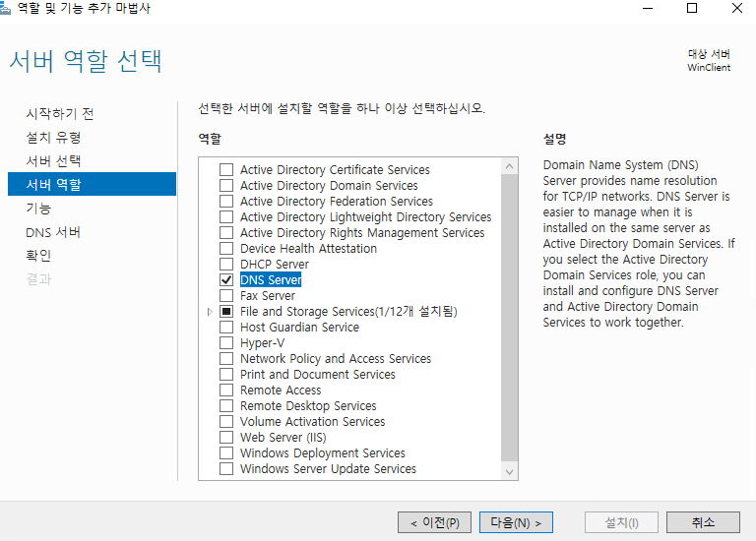Enable Active Directory Federation Services checkbox
The image size is (756, 541).
pyautogui.click(x=226, y=201)
